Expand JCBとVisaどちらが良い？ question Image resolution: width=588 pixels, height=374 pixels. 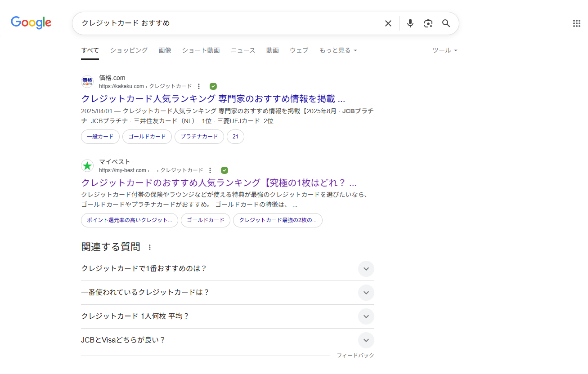point(228,340)
